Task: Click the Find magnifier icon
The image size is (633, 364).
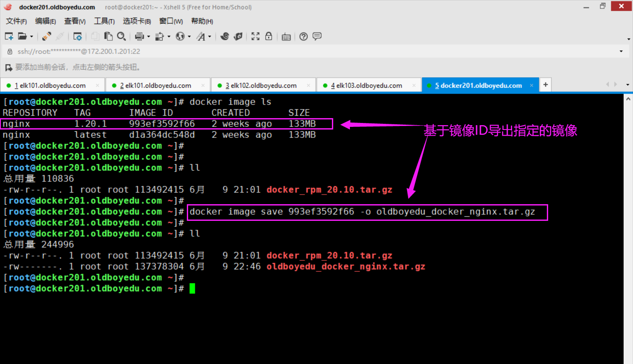Action: tap(121, 36)
